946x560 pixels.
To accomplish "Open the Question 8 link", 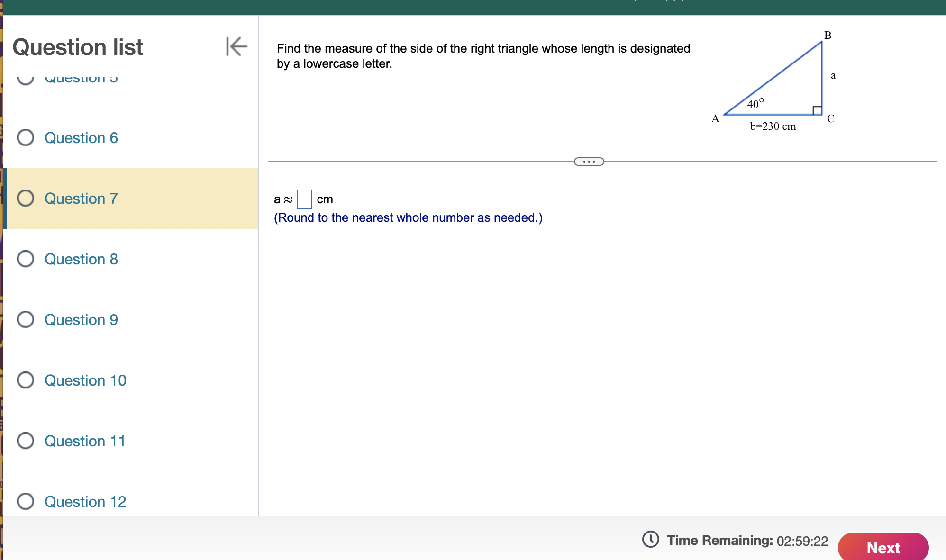I will pyautogui.click(x=81, y=259).
